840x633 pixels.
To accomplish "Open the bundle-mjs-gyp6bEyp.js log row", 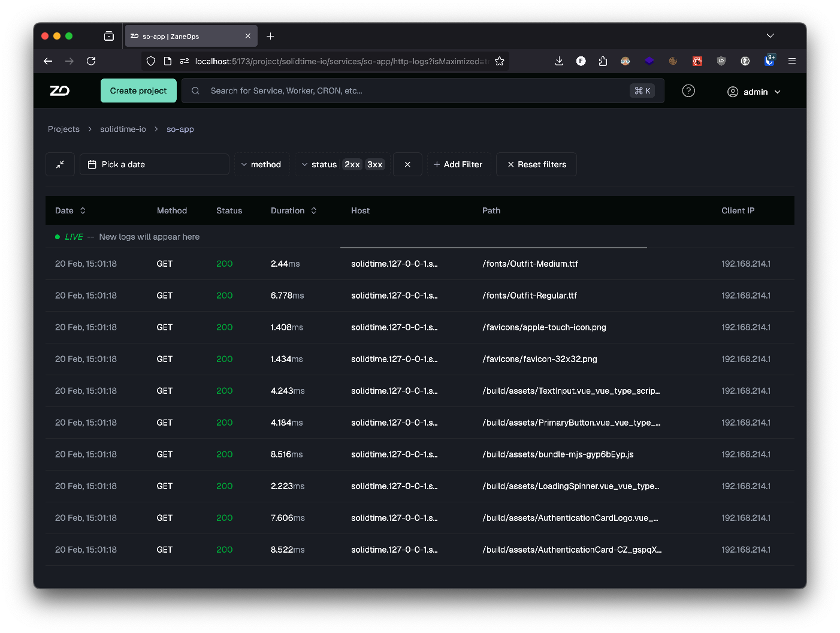I will coord(420,454).
